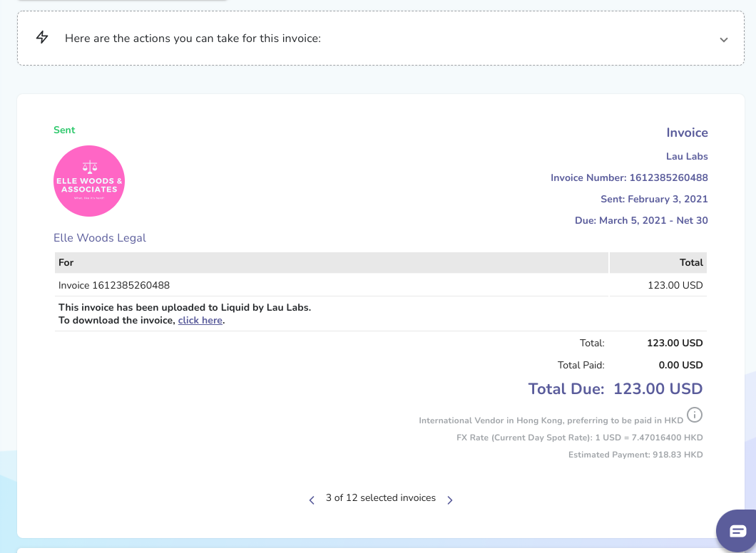The height and width of the screenshot is (553, 756).
Task: Click the Elle Woods & Associates logo
Action: point(89,181)
